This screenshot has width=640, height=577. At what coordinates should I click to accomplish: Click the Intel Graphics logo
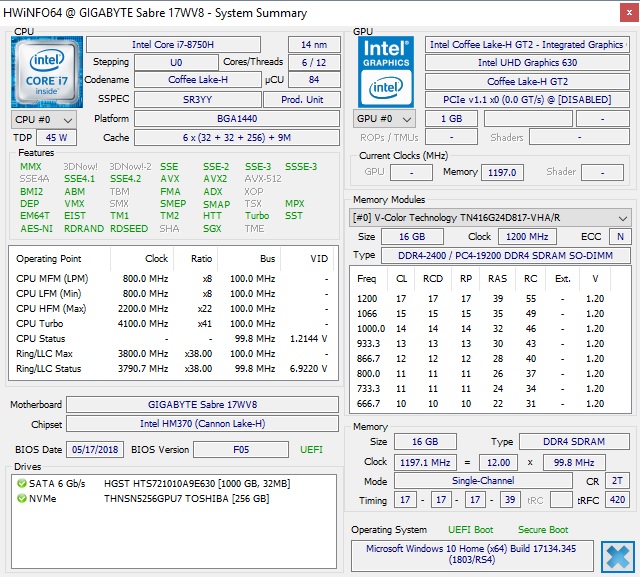(384, 71)
